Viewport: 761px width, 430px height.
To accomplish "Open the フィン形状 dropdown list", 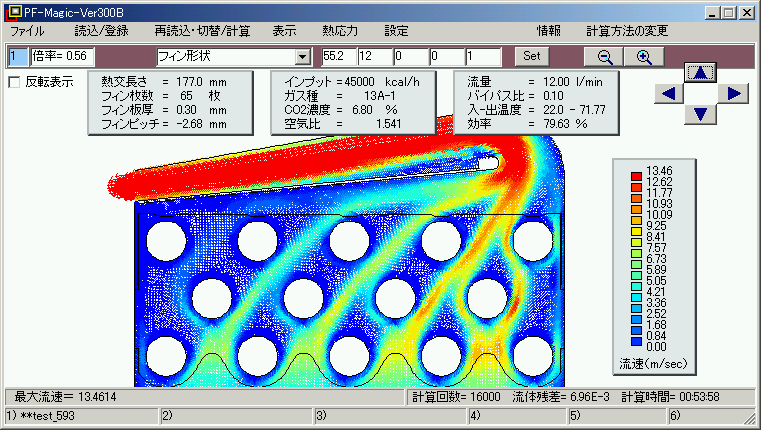I will click(x=302, y=57).
